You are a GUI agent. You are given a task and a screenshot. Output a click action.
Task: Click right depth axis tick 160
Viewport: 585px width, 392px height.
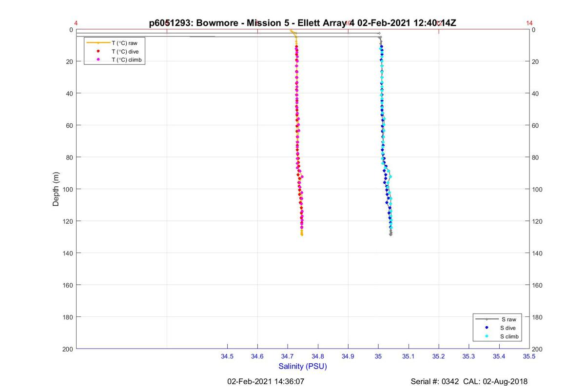(x=538, y=285)
